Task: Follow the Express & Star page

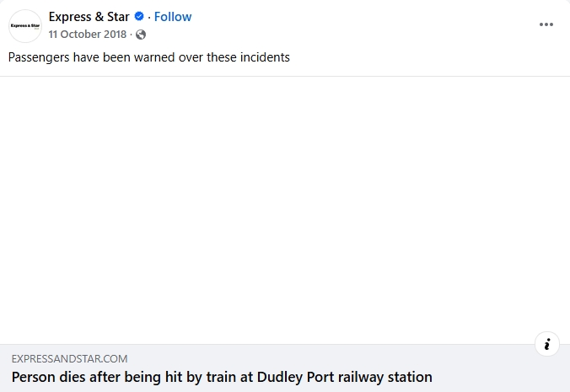Action: point(173,17)
